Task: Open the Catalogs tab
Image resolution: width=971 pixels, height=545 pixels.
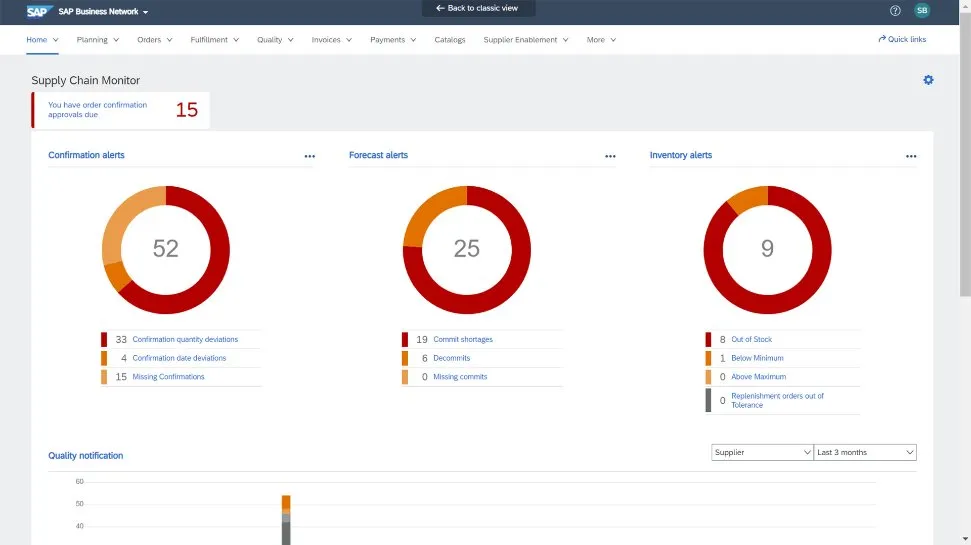Action: [x=449, y=40]
